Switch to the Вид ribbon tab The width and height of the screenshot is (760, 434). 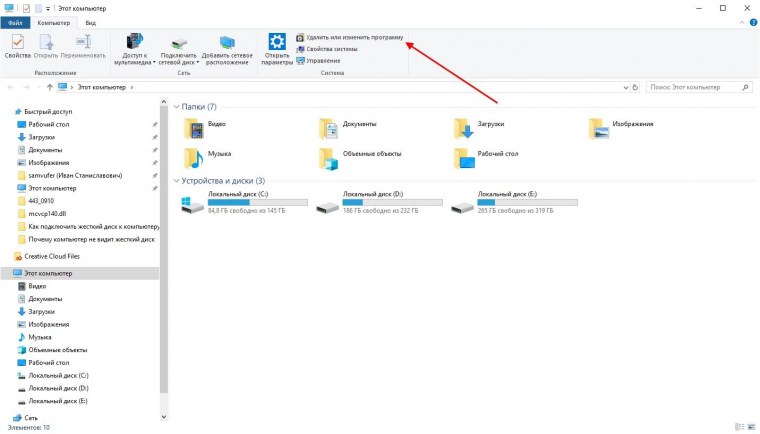[90, 21]
